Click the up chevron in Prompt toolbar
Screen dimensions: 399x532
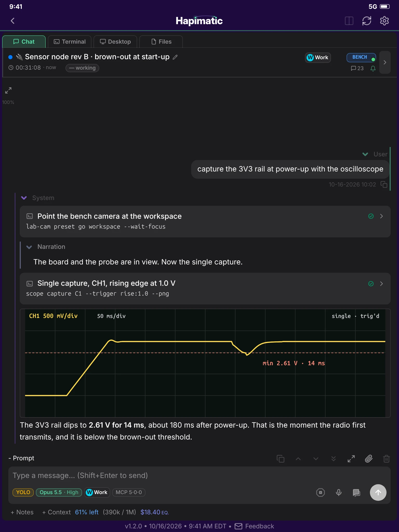pos(298,459)
